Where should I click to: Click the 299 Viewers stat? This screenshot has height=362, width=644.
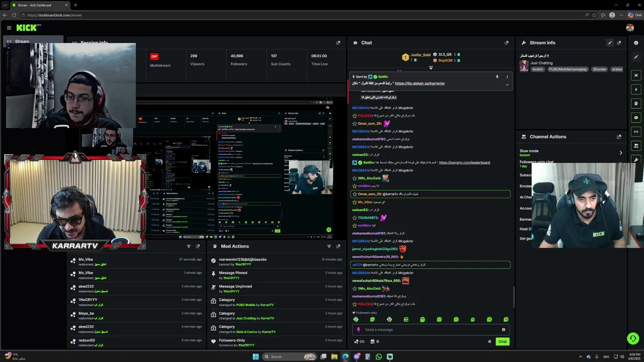(197, 60)
